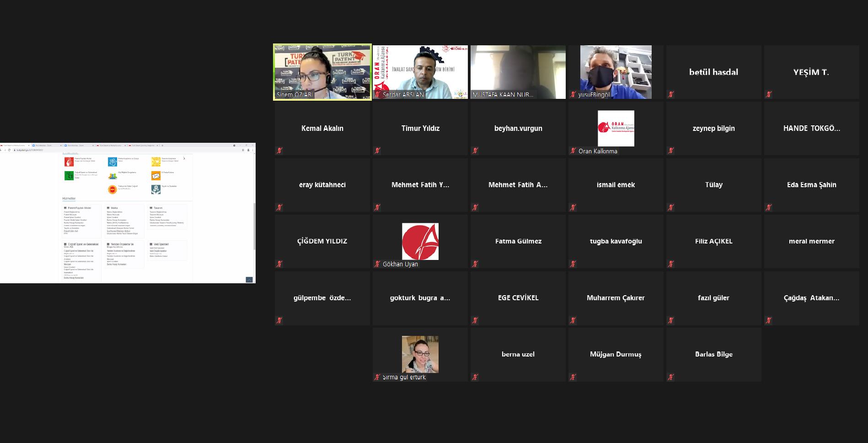Open Chrome's three-dot browser menu
This screenshot has width=868, height=443.
(253, 150)
